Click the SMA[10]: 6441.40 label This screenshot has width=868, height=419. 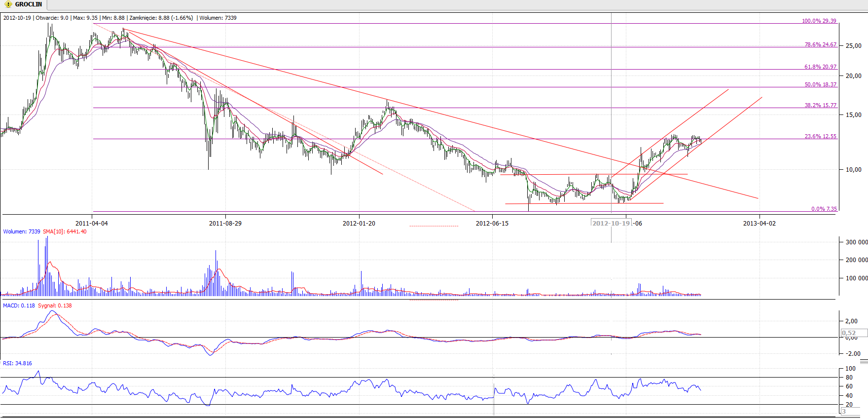(x=65, y=231)
